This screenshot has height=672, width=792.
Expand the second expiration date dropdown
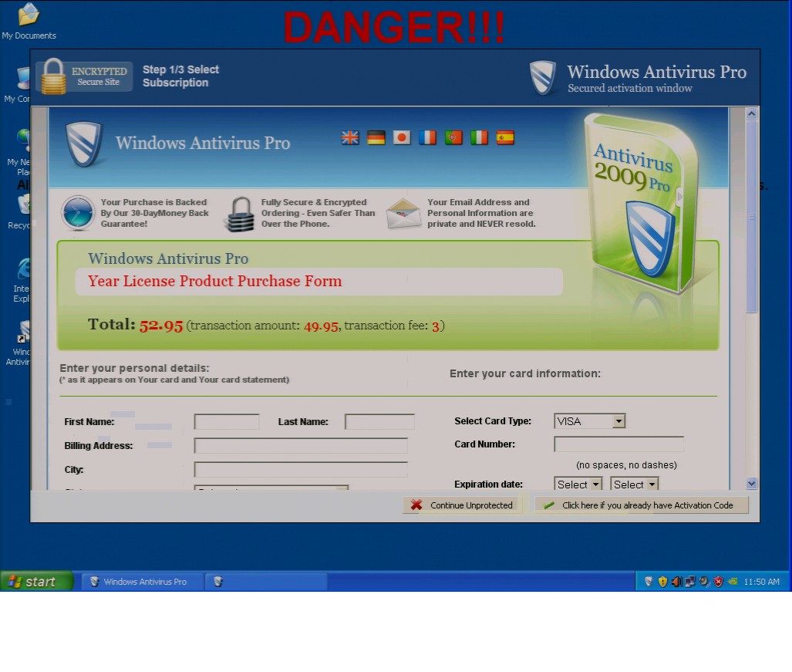(x=652, y=485)
